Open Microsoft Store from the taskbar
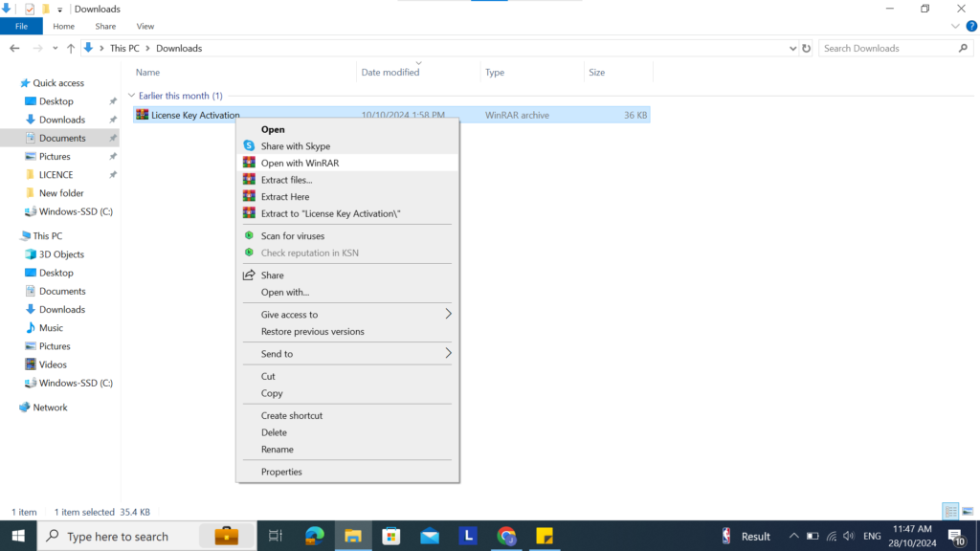 tap(391, 536)
